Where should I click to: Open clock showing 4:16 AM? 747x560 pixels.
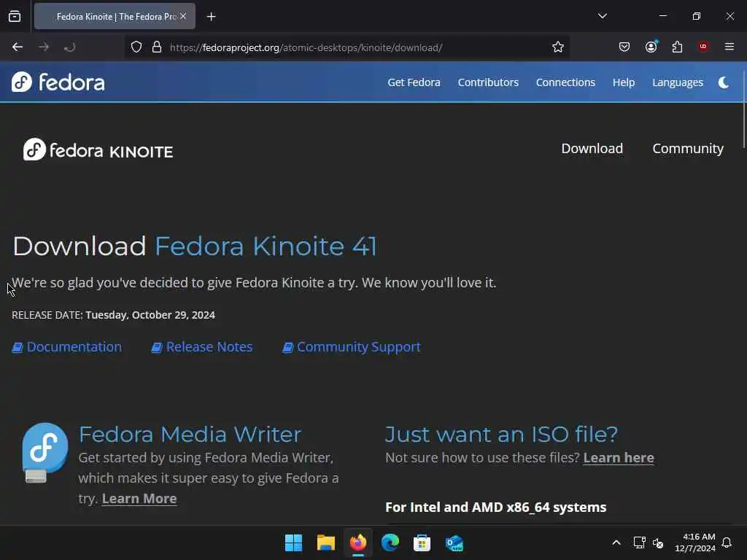click(x=695, y=542)
